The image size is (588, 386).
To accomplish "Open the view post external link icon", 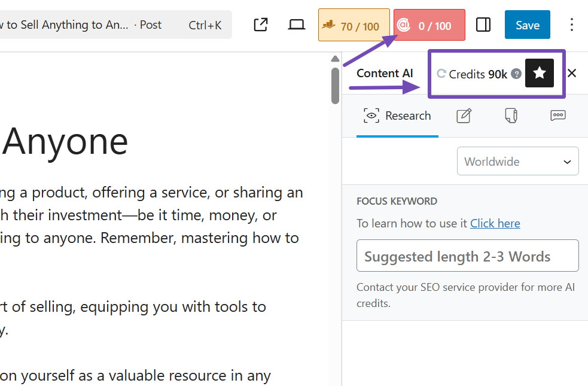I will click(x=260, y=25).
